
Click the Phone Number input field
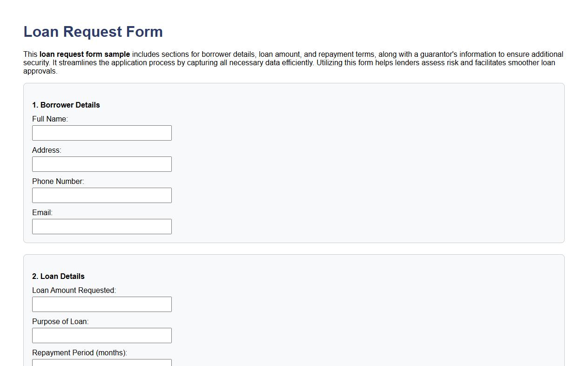[101, 195]
